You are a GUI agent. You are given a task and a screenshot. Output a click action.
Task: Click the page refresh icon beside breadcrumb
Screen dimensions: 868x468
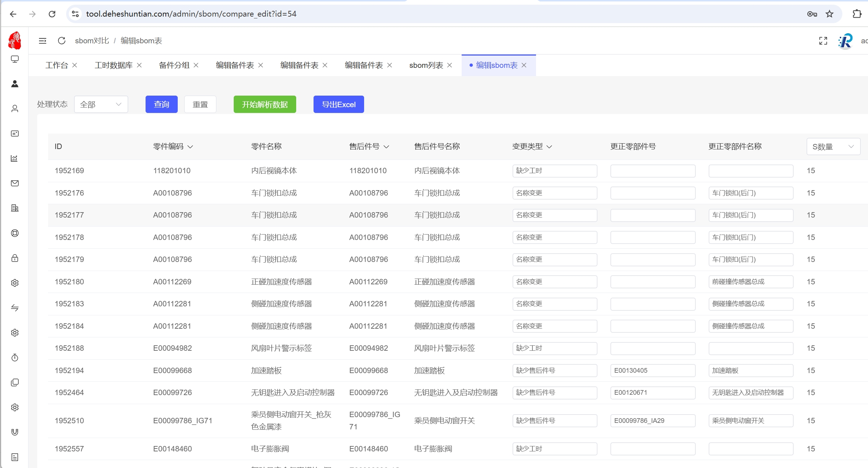[62, 41]
